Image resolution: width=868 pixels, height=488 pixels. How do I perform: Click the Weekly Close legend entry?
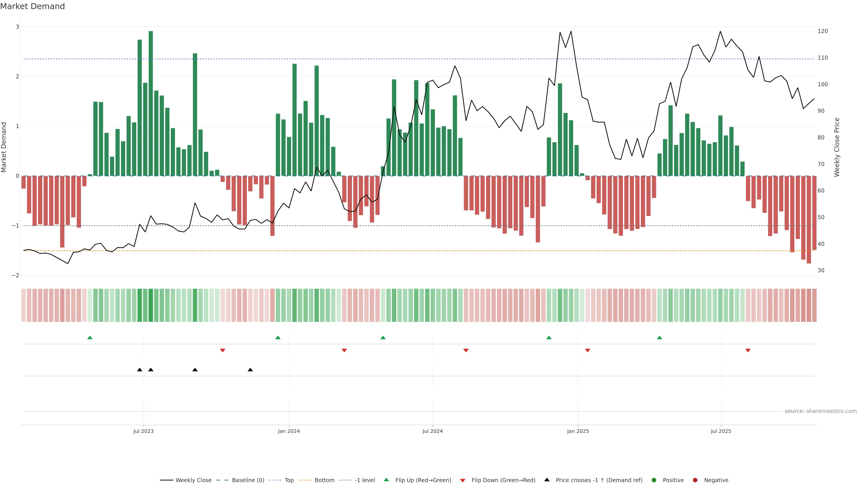[193, 480]
